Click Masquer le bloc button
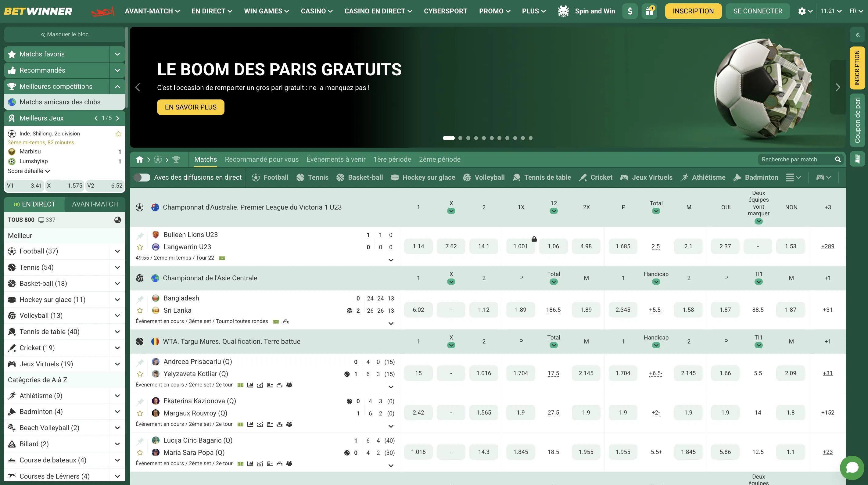This screenshot has width=868, height=485. [64, 34]
